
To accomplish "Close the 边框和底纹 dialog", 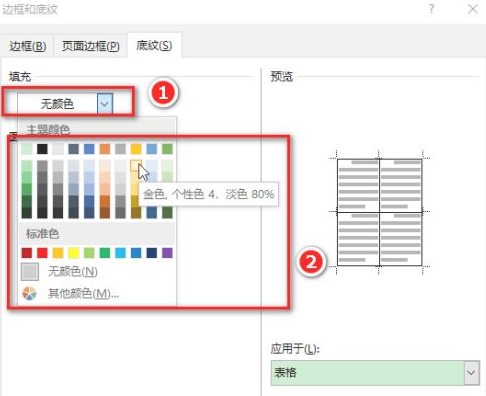I will click(x=473, y=9).
